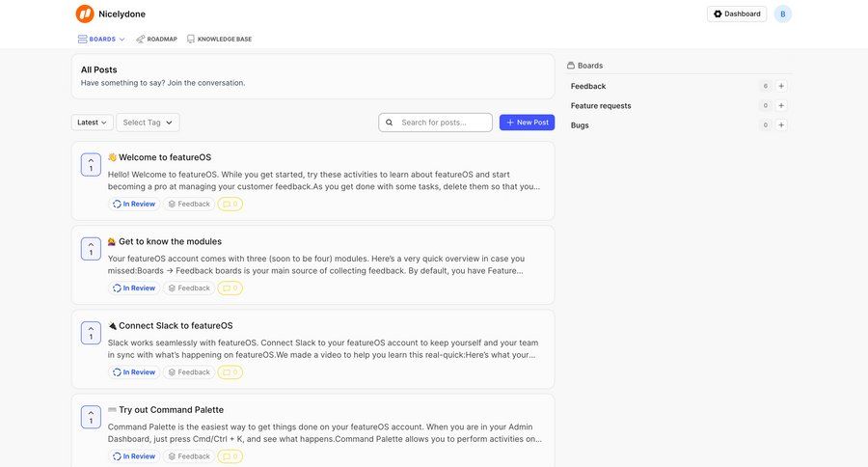
Task: Click the emoji beside Get to know modules
Action: (x=113, y=241)
